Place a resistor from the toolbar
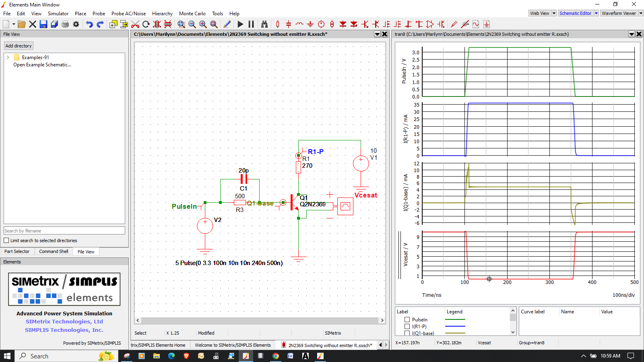This screenshot has width=644, height=362. coord(278,24)
